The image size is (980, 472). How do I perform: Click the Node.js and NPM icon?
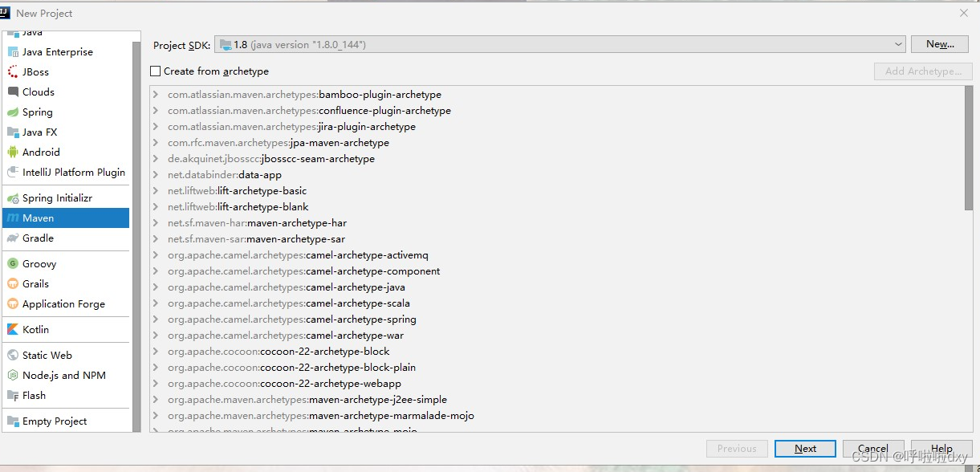pyautogui.click(x=13, y=375)
